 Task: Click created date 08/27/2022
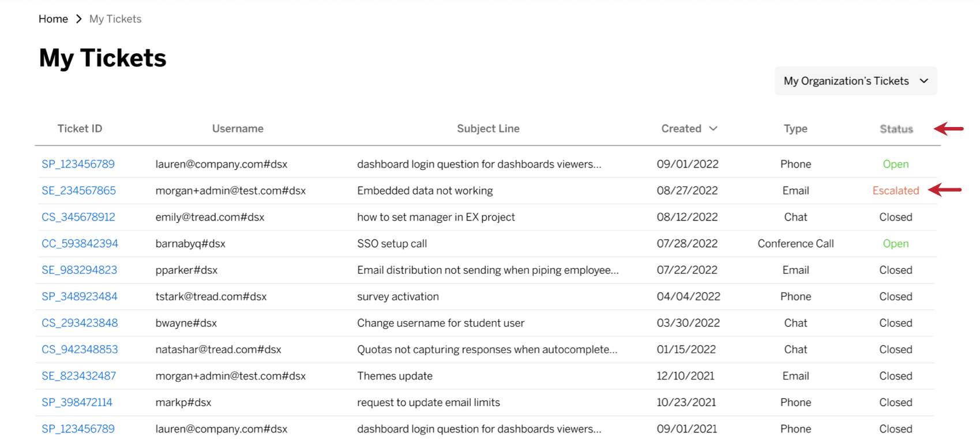(x=688, y=191)
